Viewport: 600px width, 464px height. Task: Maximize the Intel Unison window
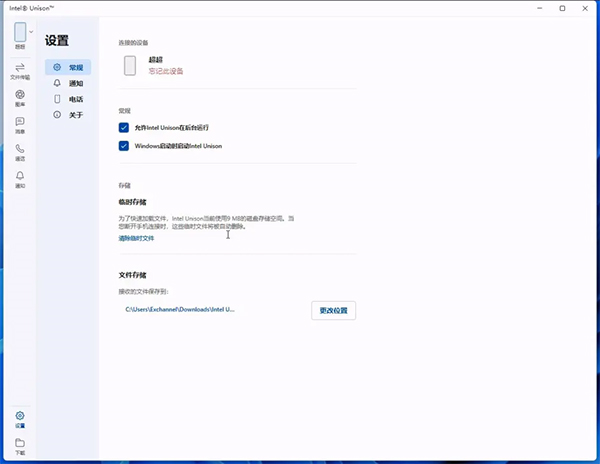(562, 8)
